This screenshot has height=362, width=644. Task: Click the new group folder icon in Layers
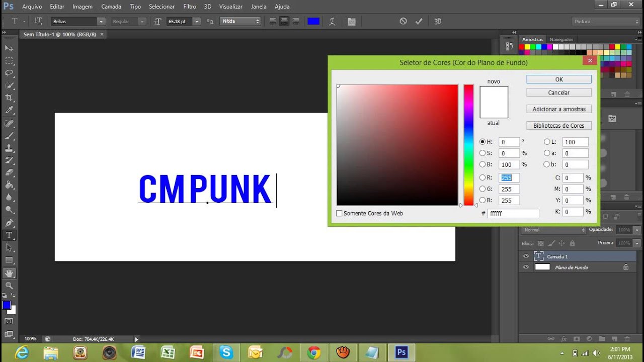tap(602, 339)
